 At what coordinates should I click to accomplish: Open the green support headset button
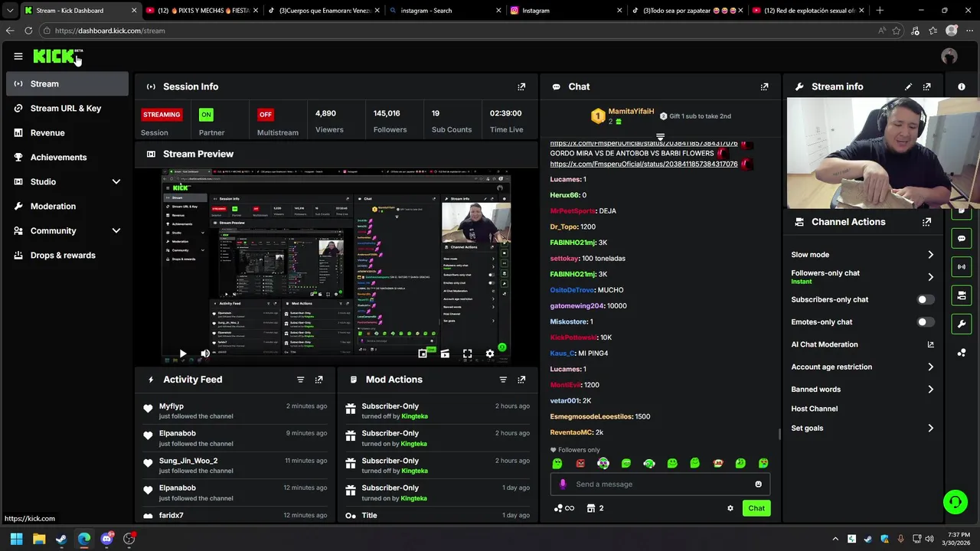point(955,502)
